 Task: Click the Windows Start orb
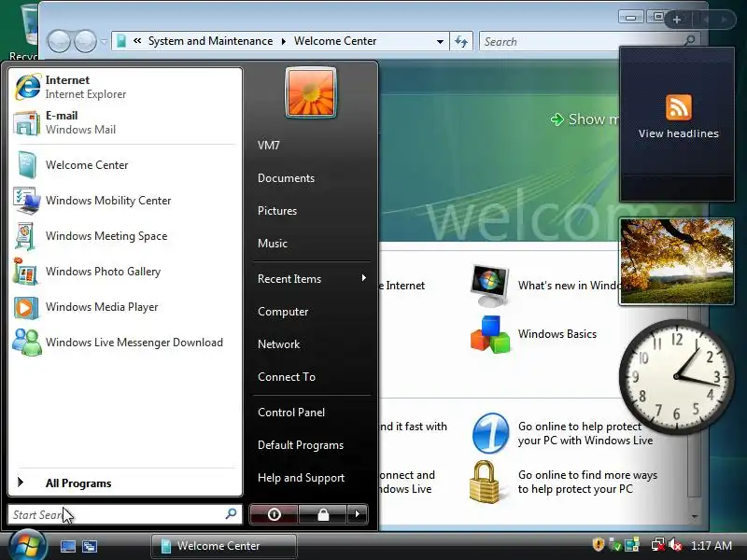pos(27,546)
